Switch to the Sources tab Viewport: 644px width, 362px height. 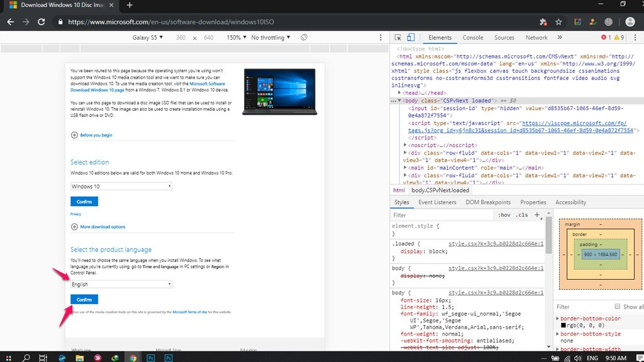pos(504,37)
